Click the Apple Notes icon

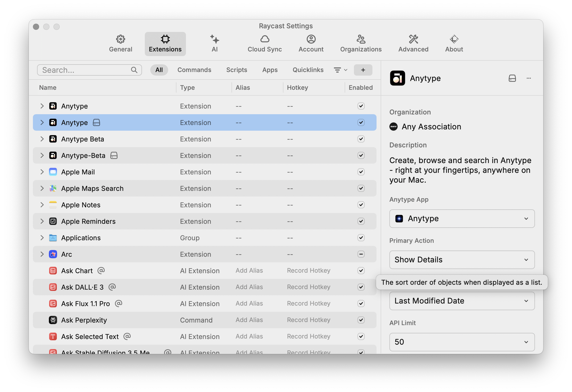[x=53, y=205]
